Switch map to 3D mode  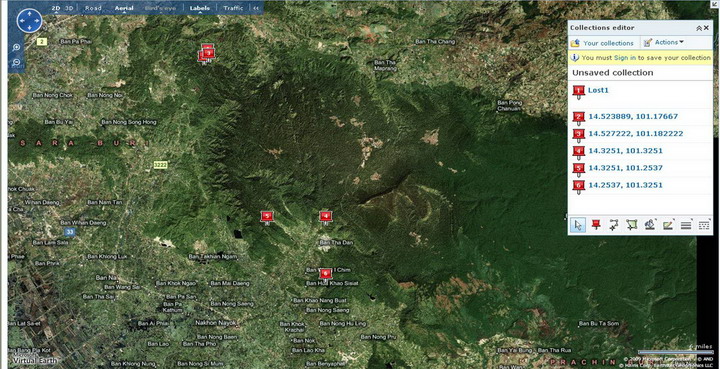69,8
